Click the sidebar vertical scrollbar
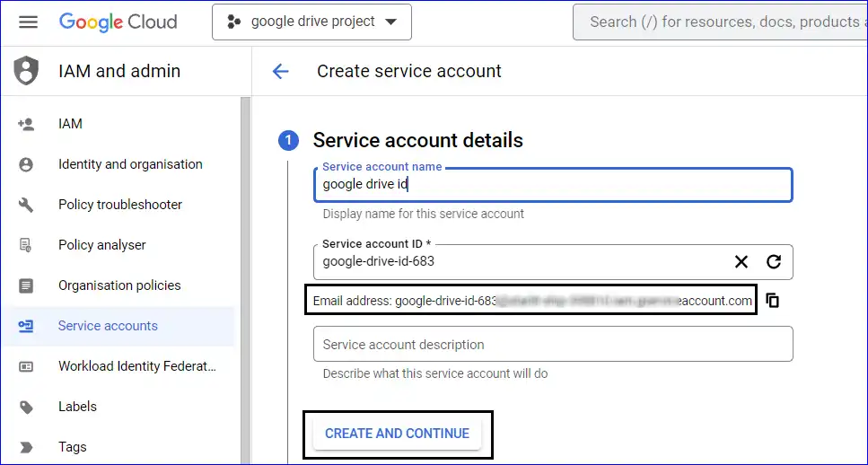Image resolution: width=868 pixels, height=465 pixels. click(246, 281)
